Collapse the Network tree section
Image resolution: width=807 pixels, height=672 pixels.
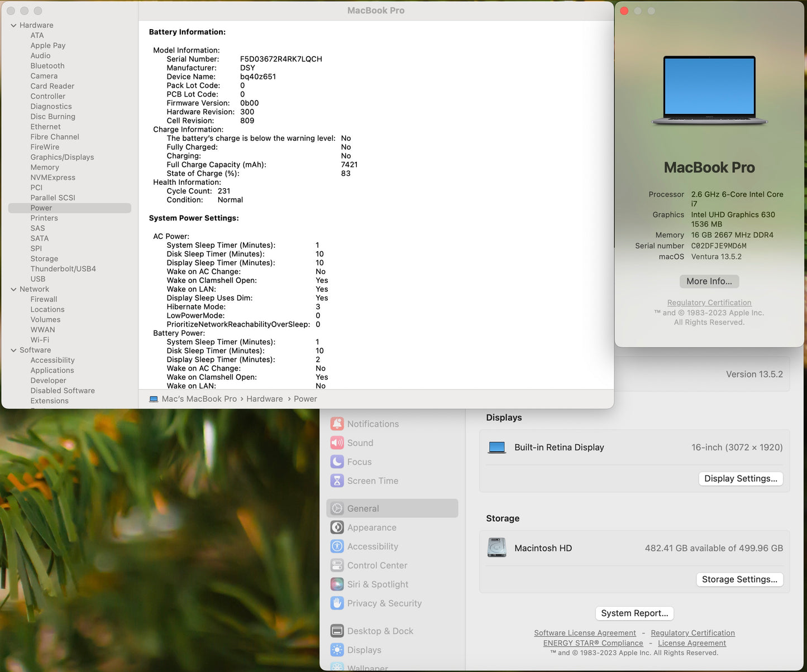(13, 289)
